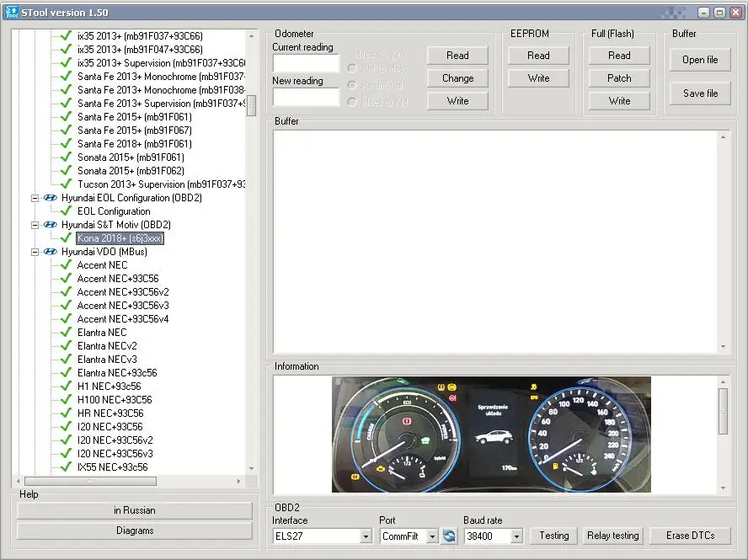This screenshot has width=748, height=560.
Task: Click the tree's vertical scrollbar thumb
Action: pyautogui.click(x=251, y=105)
